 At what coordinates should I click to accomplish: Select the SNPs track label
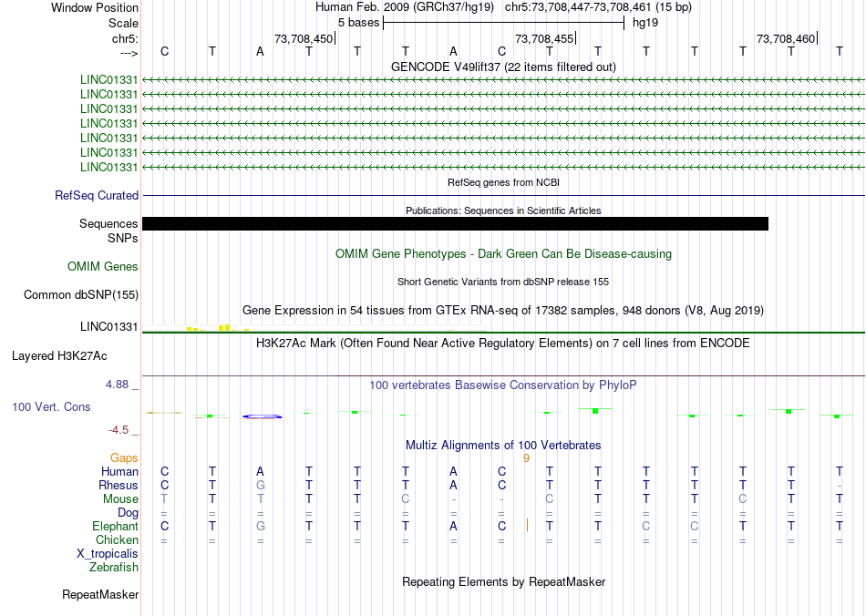point(123,238)
